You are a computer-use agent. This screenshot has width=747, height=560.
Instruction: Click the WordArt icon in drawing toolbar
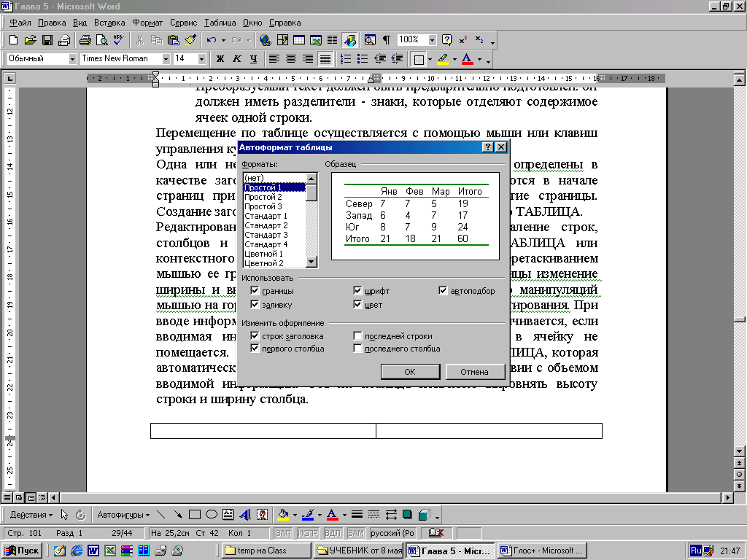(245, 514)
